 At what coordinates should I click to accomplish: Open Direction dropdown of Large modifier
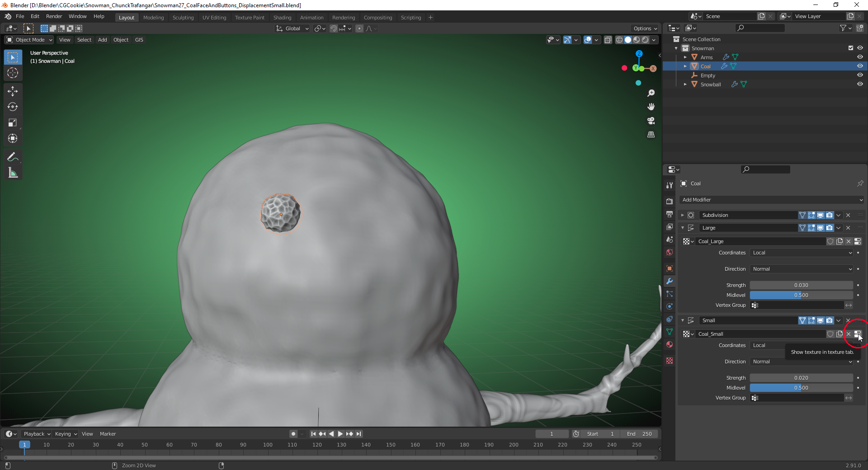pos(802,269)
